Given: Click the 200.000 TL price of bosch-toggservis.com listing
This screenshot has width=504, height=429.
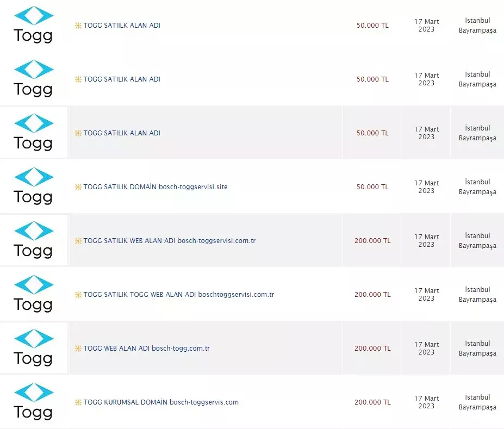Looking at the screenshot, I should coord(372,402).
